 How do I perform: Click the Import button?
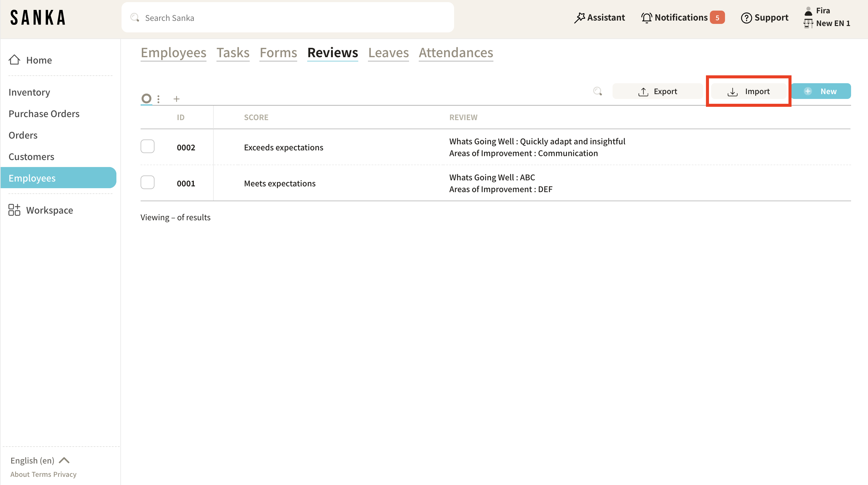coord(748,91)
